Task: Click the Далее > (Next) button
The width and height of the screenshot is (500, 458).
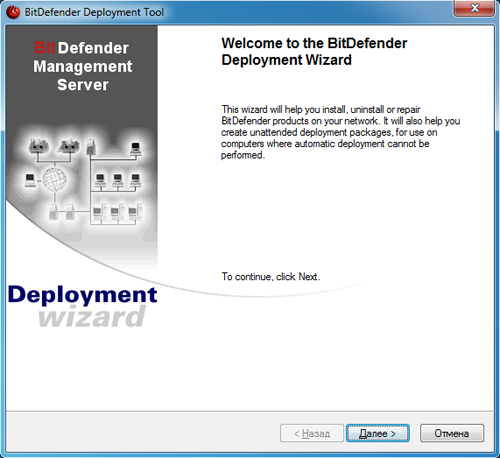Action: (378, 433)
